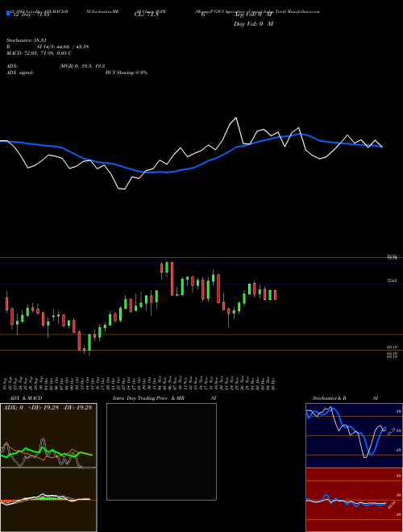
Task: Click the blue 12 Day SMA legend square
Action: (x=8, y=13)
